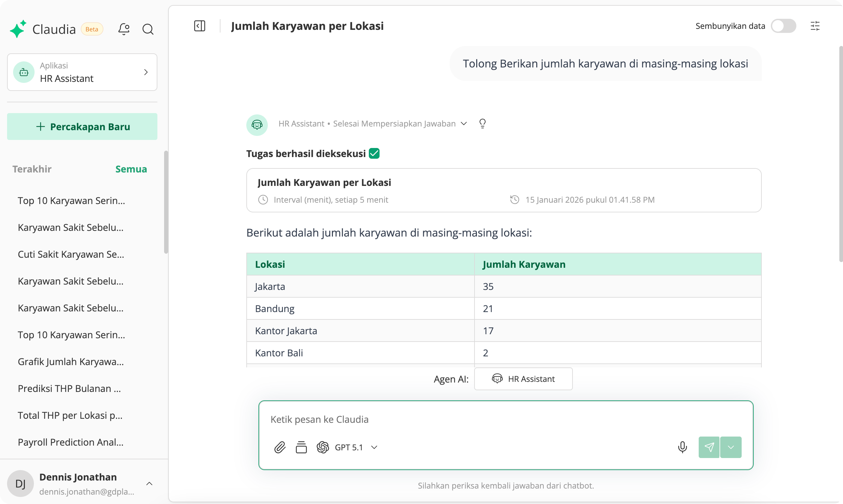The image size is (843, 504).
Task: Start a Percakapan Baru
Action: [82, 127]
